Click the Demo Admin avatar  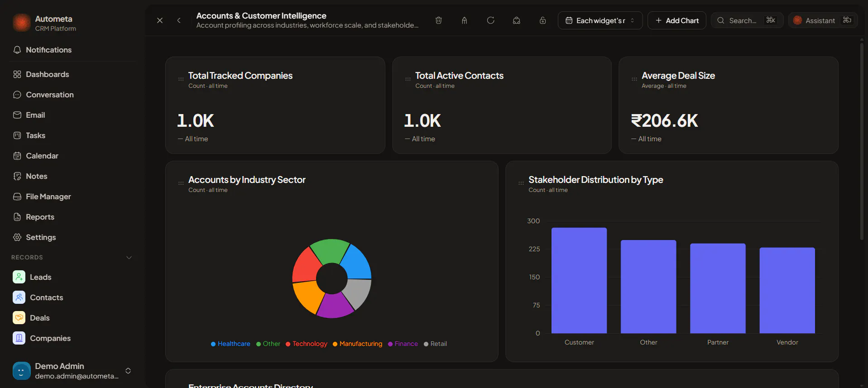point(21,371)
